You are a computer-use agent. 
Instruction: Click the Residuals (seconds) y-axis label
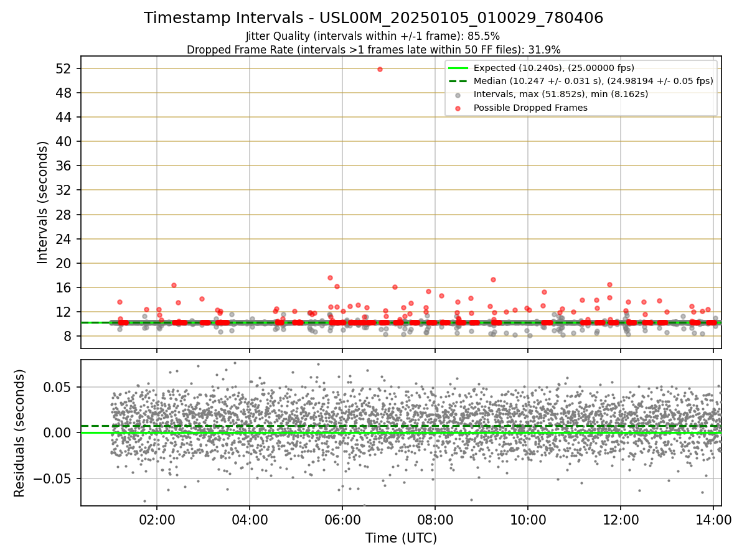point(20,433)
